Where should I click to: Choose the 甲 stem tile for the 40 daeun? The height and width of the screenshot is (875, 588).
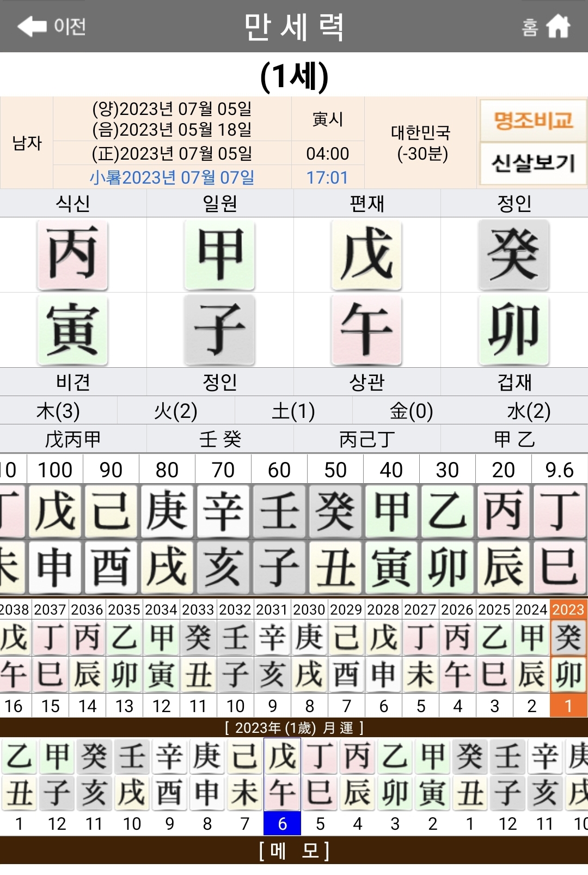click(391, 512)
